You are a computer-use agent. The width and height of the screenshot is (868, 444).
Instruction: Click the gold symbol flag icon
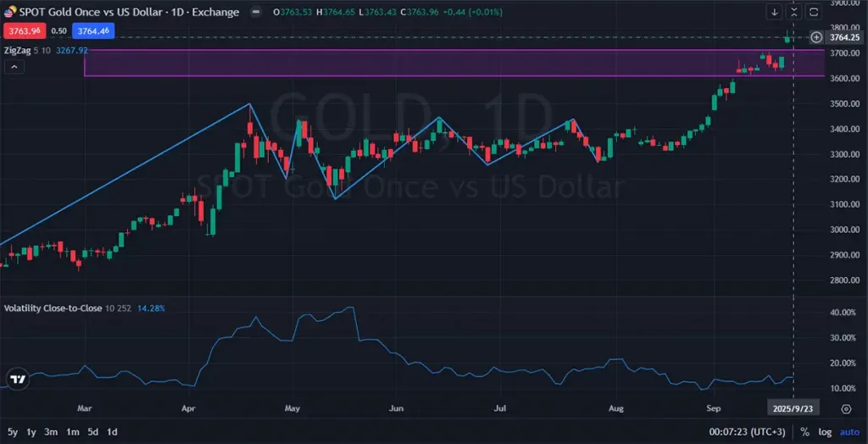pyautogui.click(x=11, y=12)
